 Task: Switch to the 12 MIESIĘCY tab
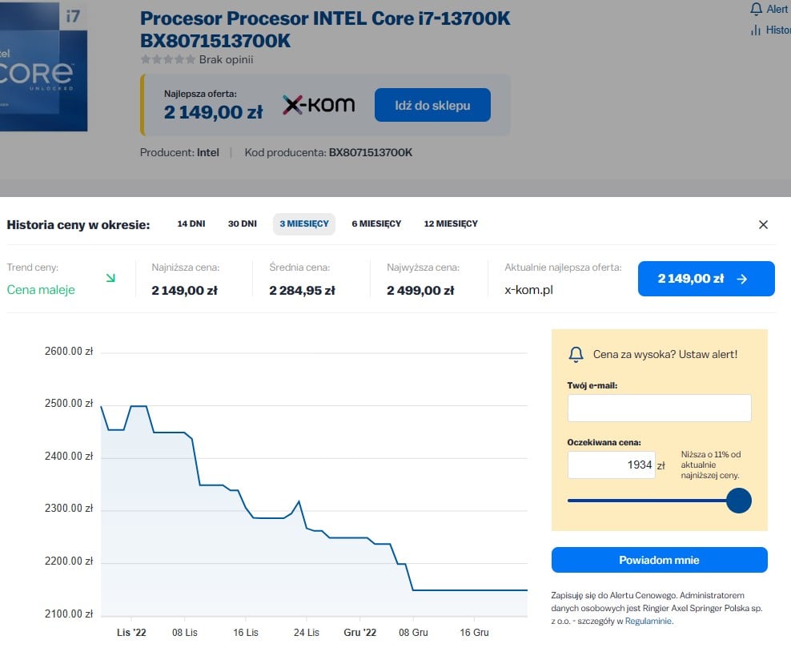coord(451,223)
